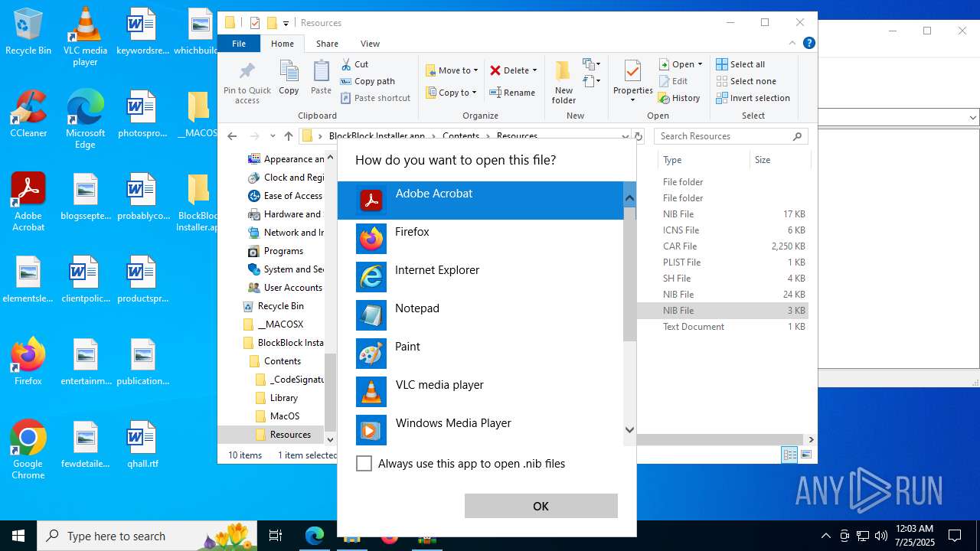Select Recycle Bin in the navigation tree
Screen dimensions: 980x551
pos(274,306)
